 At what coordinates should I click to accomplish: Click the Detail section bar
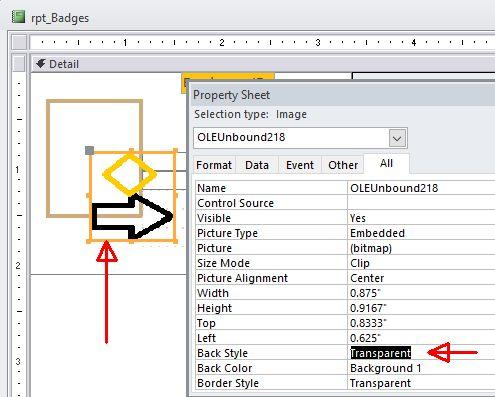pyautogui.click(x=263, y=64)
